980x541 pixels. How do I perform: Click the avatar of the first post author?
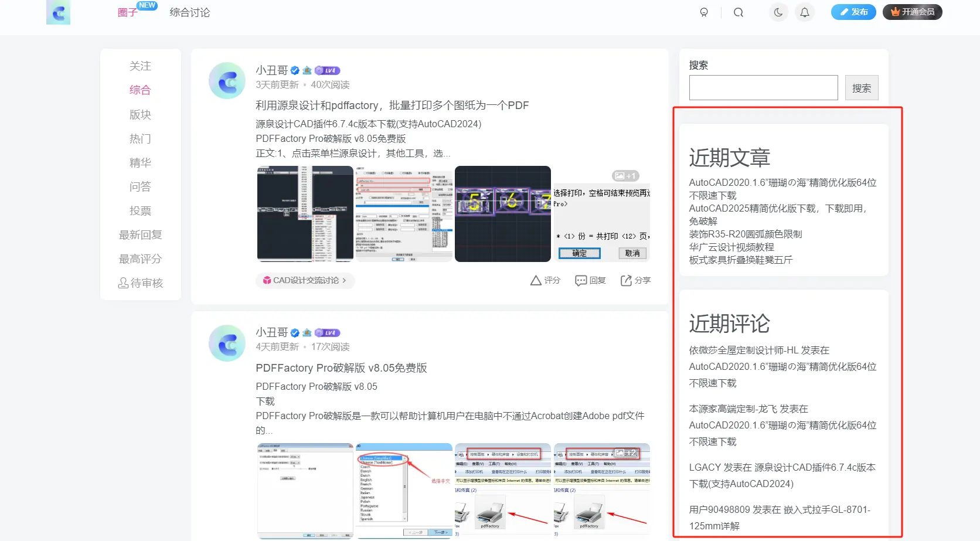(227, 80)
